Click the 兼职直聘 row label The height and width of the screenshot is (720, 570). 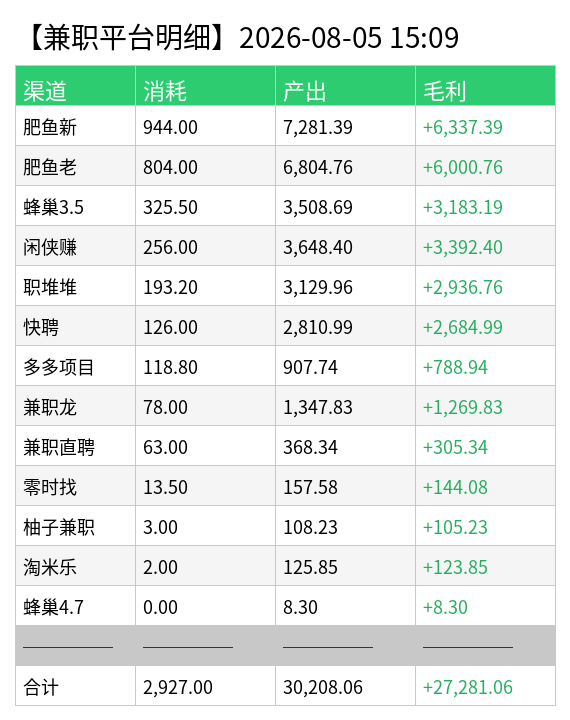(59, 447)
